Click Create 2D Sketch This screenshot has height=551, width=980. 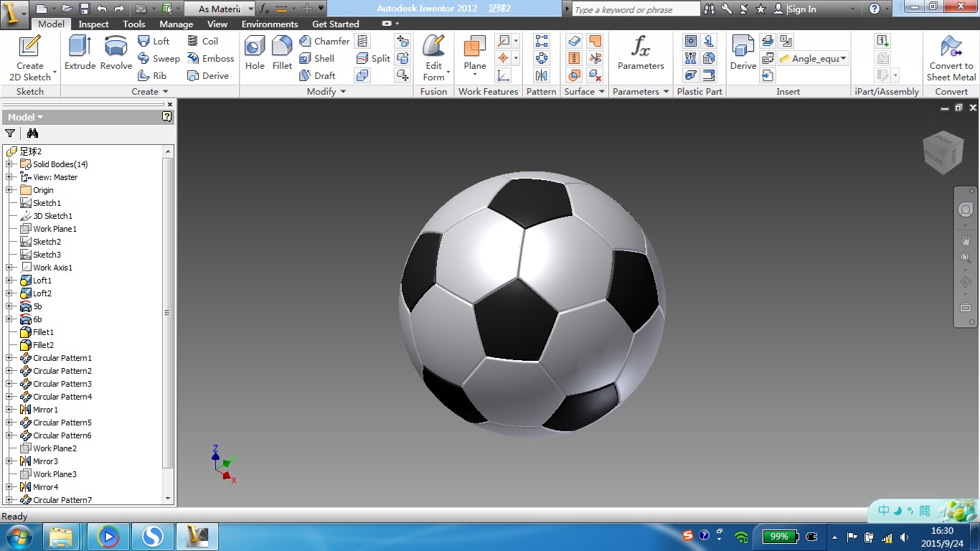[x=29, y=57]
